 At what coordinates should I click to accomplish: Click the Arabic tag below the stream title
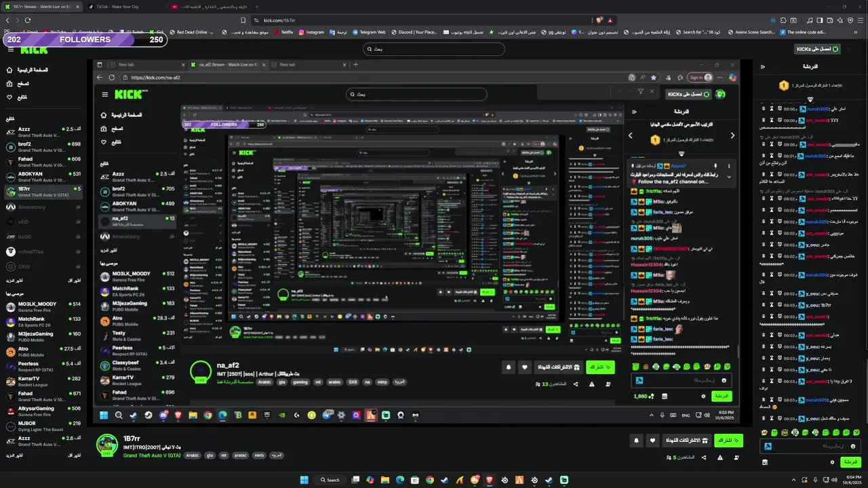coord(193,455)
